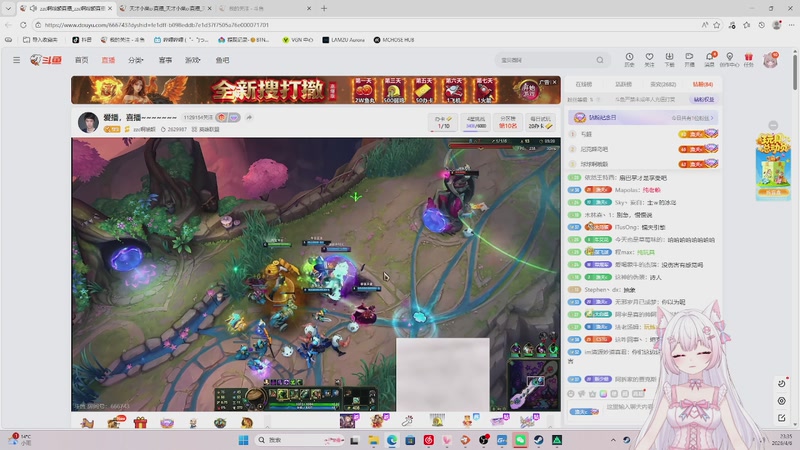Screen dimensions: 800x450
Task: Click chat username Mapolas
Action: click(x=627, y=190)
